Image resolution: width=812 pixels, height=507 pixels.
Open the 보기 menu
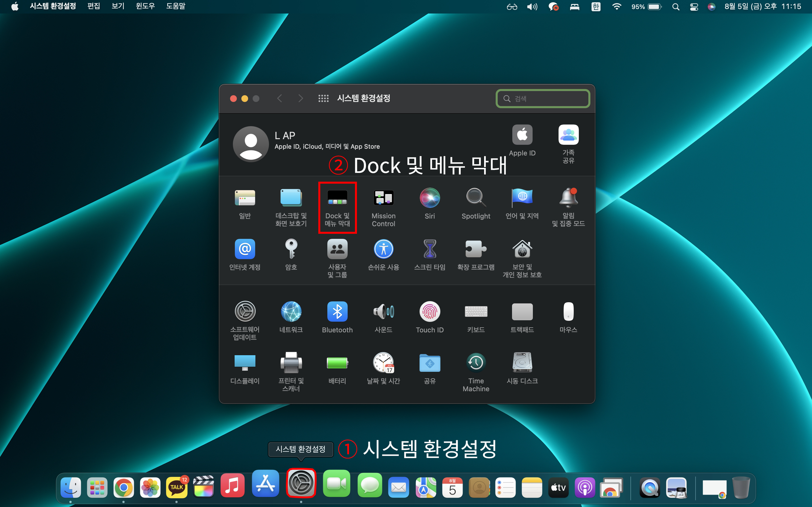[118, 6]
